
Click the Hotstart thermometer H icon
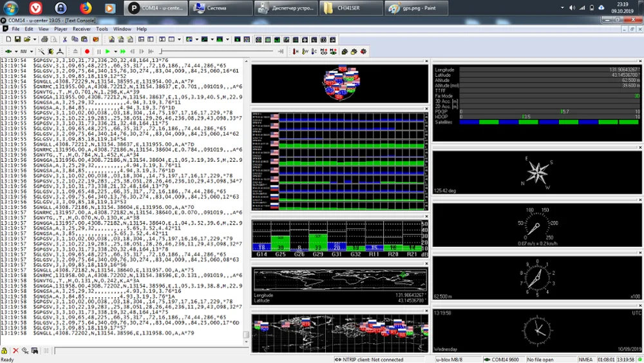click(296, 52)
